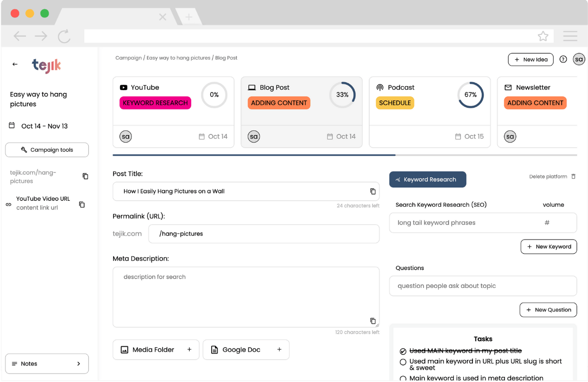Copy the Meta Description text

[x=372, y=321]
